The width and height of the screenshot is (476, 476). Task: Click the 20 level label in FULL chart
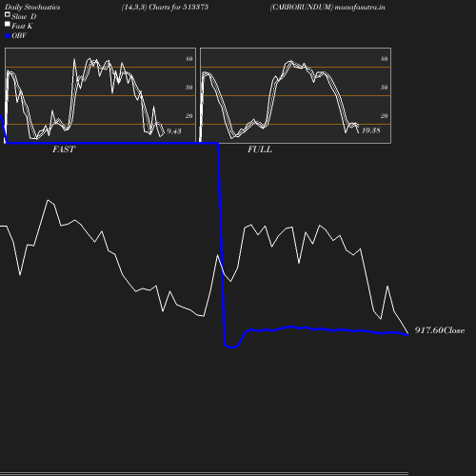point(385,116)
